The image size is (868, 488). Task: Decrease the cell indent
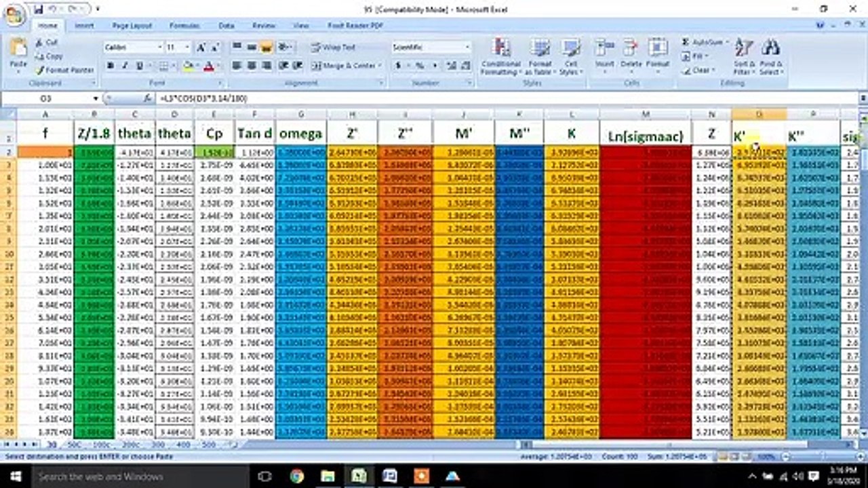pos(282,66)
